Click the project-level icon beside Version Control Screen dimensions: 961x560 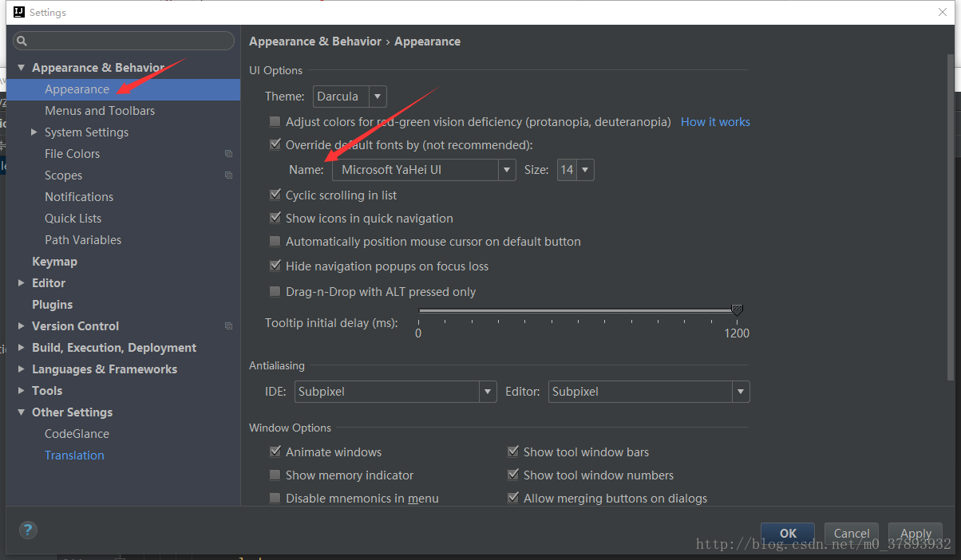coord(228,326)
